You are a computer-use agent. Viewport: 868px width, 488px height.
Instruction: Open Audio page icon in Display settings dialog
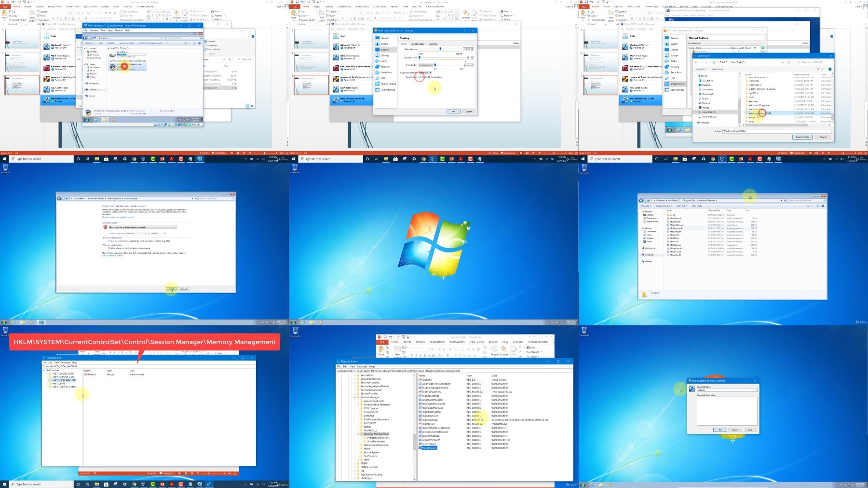(378, 61)
